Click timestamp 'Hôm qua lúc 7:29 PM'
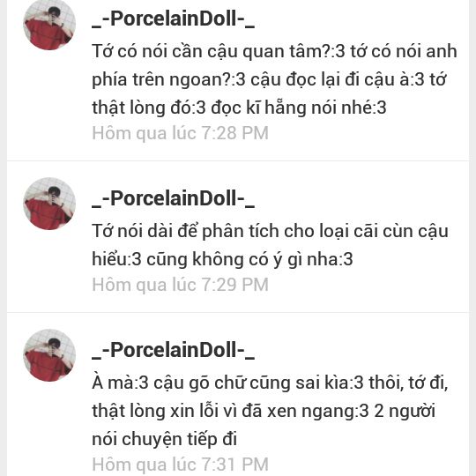 point(181,285)
